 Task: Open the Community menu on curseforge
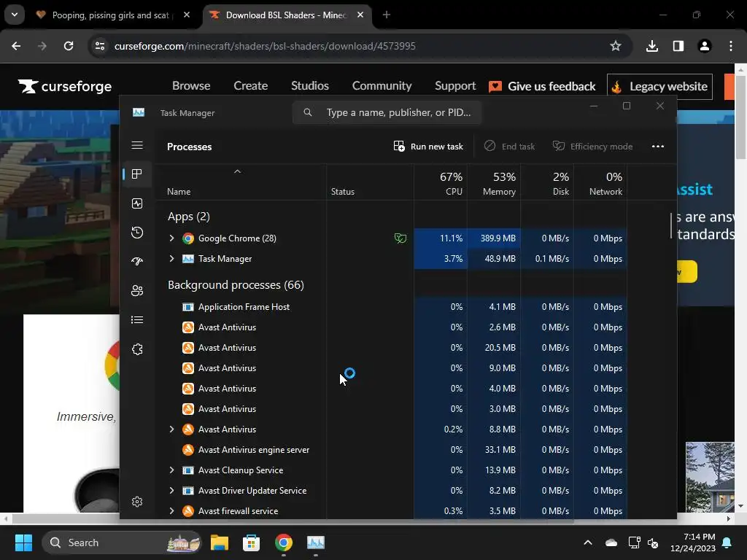click(382, 86)
